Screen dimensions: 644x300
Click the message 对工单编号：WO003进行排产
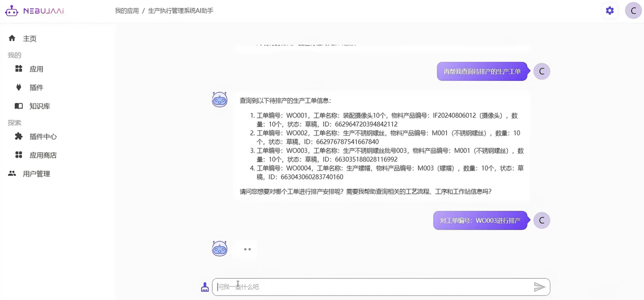tap(480, 221)
